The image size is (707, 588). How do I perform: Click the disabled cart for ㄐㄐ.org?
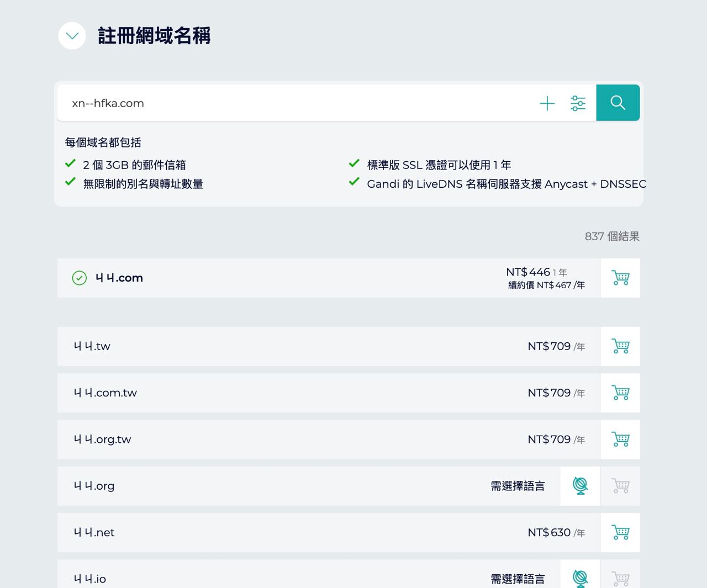coord(620,486)
